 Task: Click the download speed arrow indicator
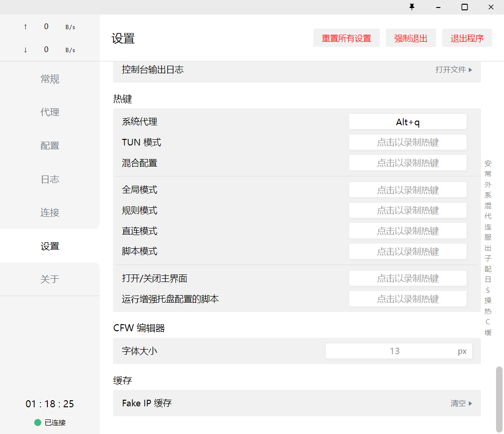pyautogui.click(x=25, y=50)
